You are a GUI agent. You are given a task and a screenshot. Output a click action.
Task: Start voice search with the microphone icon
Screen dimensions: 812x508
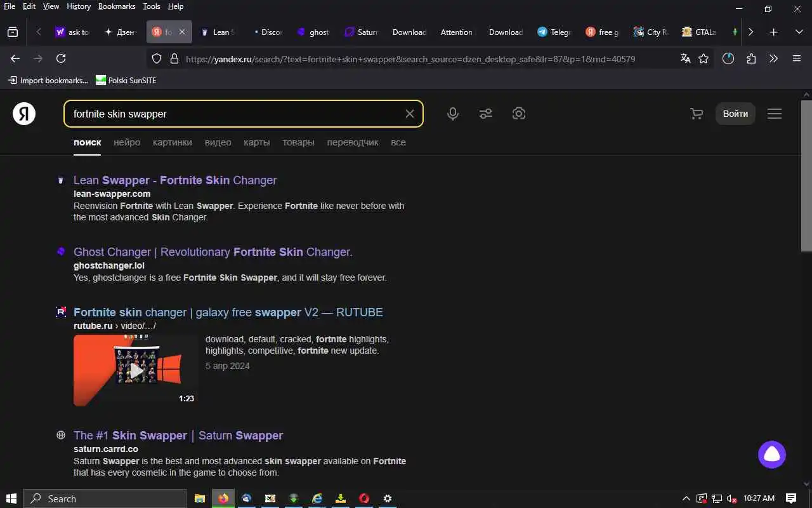453,114
